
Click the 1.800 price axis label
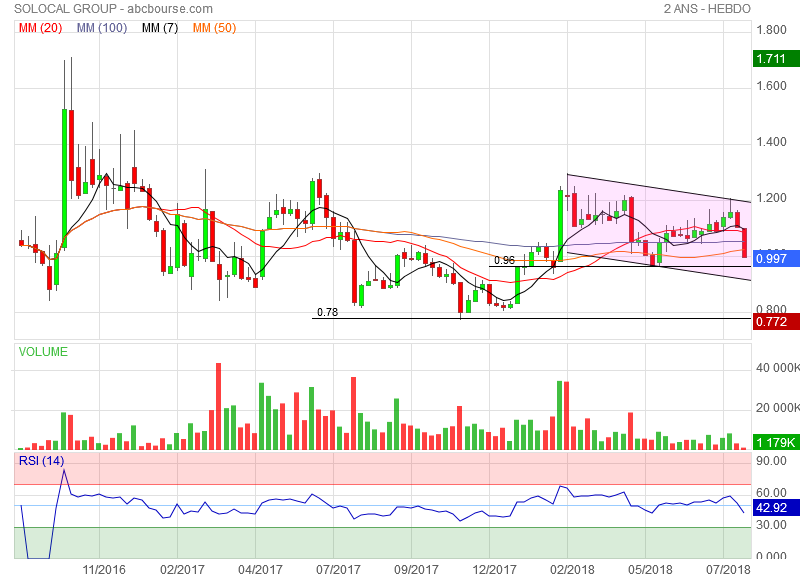771,30
